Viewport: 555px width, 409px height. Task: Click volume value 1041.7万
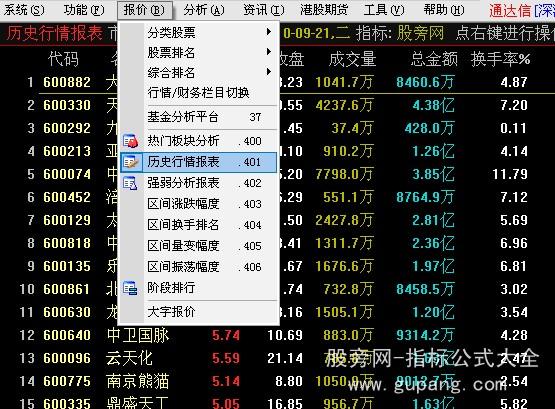[344, 82]
